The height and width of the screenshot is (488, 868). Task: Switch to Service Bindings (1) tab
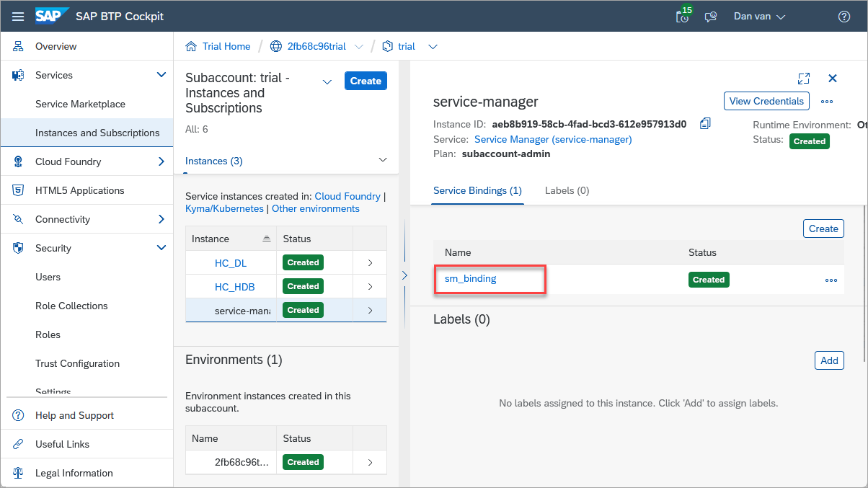click(477, 190)
